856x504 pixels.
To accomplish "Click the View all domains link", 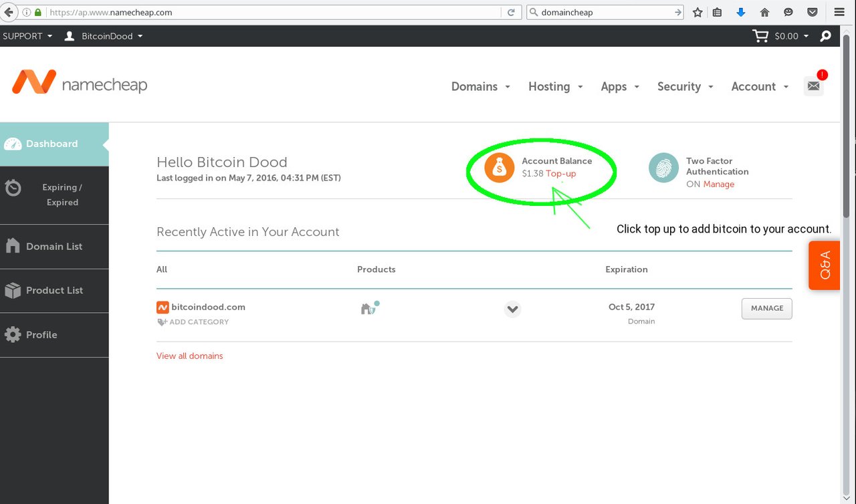I will coord(189,356).
